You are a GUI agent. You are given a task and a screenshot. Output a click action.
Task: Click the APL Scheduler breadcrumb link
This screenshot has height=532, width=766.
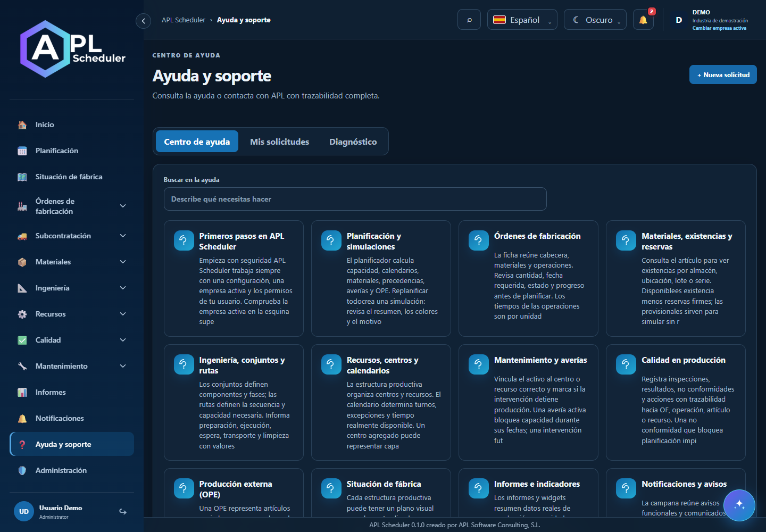click(x=184, y=20)
